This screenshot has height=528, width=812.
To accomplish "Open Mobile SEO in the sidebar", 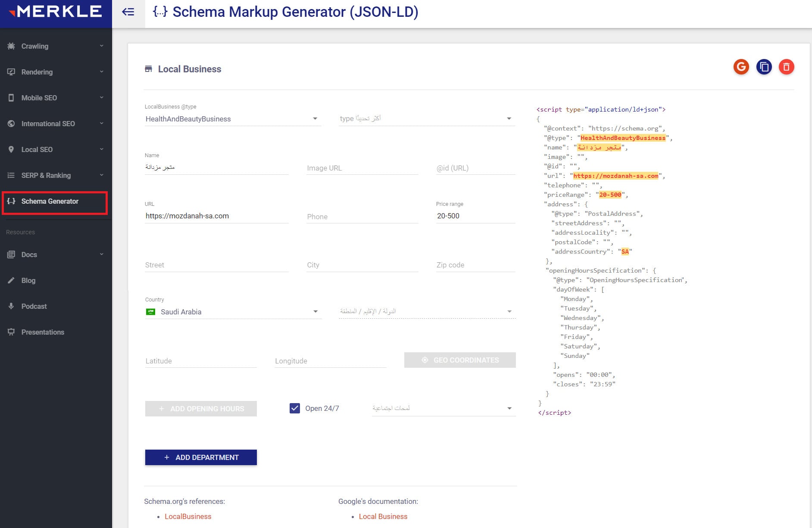I will point(56,98).
